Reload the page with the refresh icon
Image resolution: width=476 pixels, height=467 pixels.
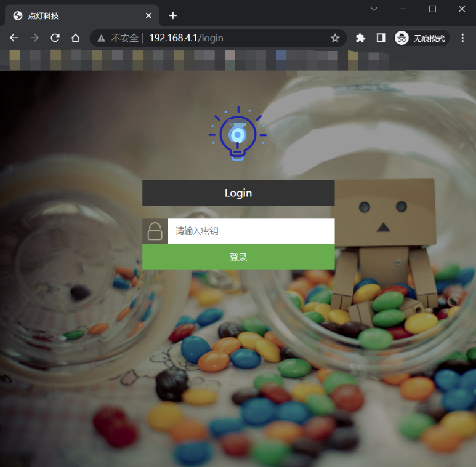pyautogui.click(x=55, y=38)
